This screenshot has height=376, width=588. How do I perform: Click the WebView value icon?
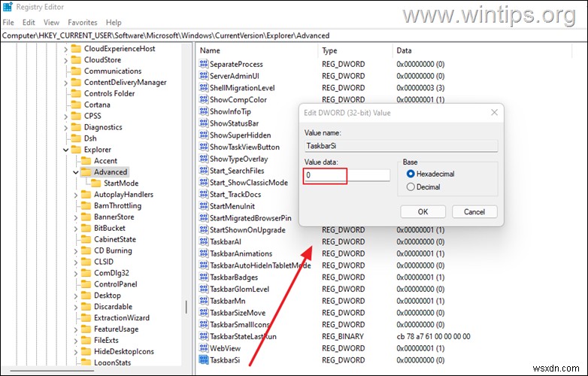tap(204, 348)
